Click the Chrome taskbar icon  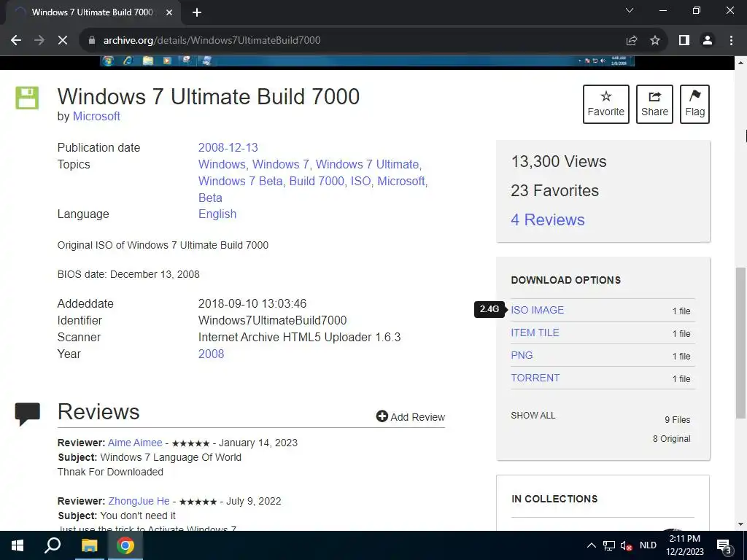[125, 545]
